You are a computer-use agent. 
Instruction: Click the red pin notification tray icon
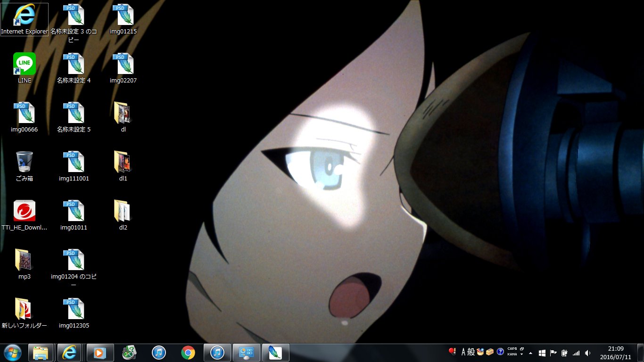click(x=452, y=352)
